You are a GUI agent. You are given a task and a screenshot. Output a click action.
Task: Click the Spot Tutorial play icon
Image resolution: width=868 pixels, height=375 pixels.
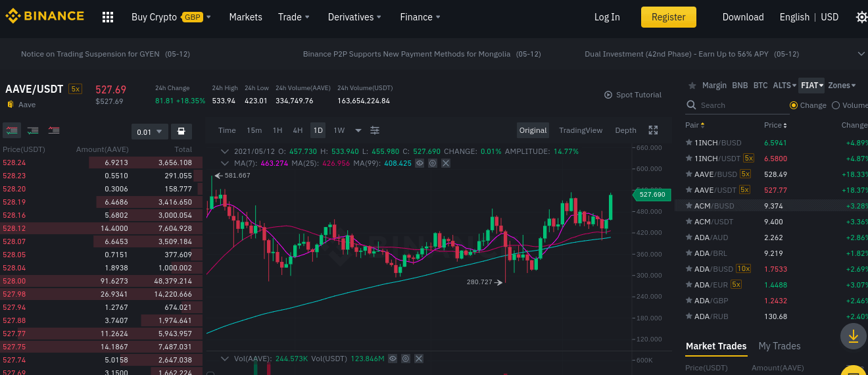[x=608, y=95]
